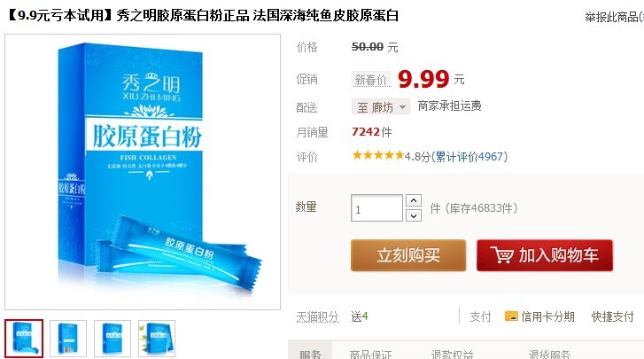
Task: Click the shopping cart icon on red button
Action: [x=501, y=255]
